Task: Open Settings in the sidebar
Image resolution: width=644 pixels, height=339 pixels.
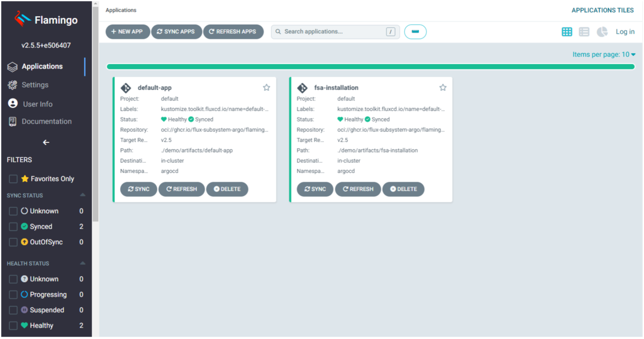Action: (x=35, y=85)
